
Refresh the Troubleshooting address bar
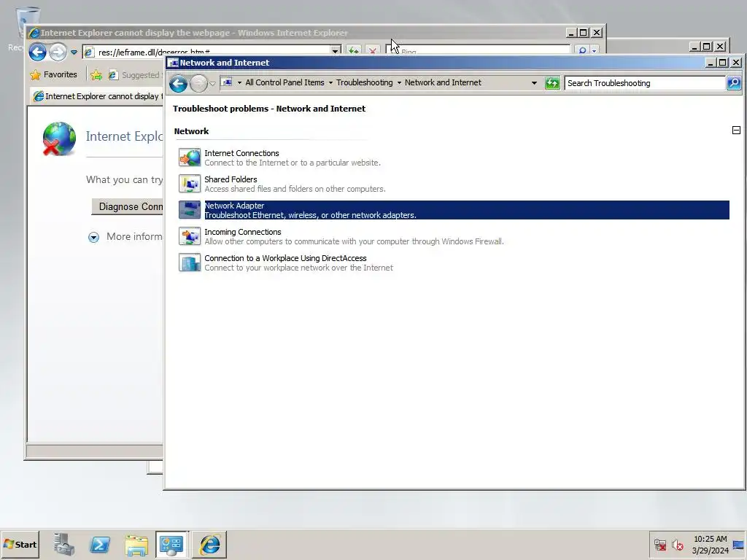[x=552, y=83]
